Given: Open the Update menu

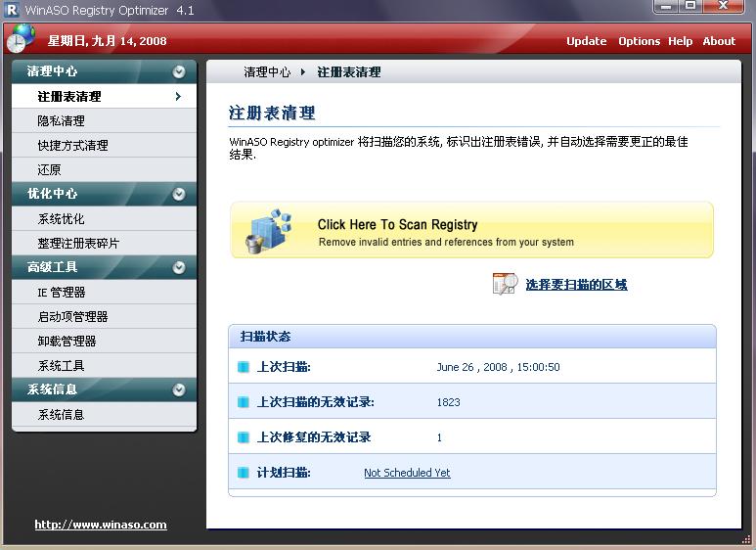Looking at the screenshot, I should 586,41.
